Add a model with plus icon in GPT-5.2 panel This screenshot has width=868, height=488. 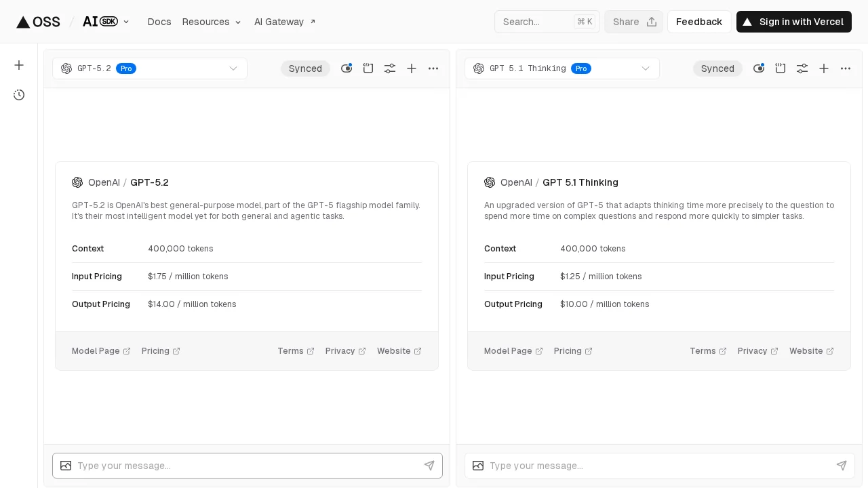412,68
